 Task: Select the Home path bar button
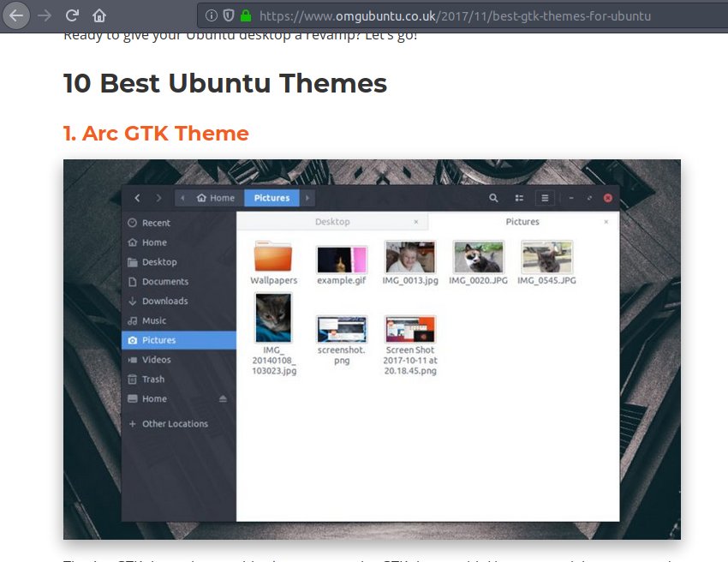pos(216,198)
